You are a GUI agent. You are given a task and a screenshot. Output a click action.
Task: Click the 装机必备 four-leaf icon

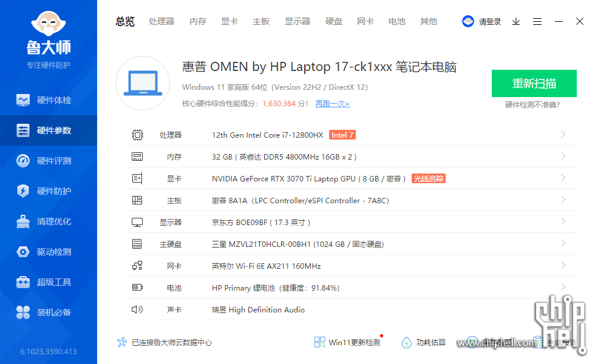pyautogui.click(x=23, y=312)
